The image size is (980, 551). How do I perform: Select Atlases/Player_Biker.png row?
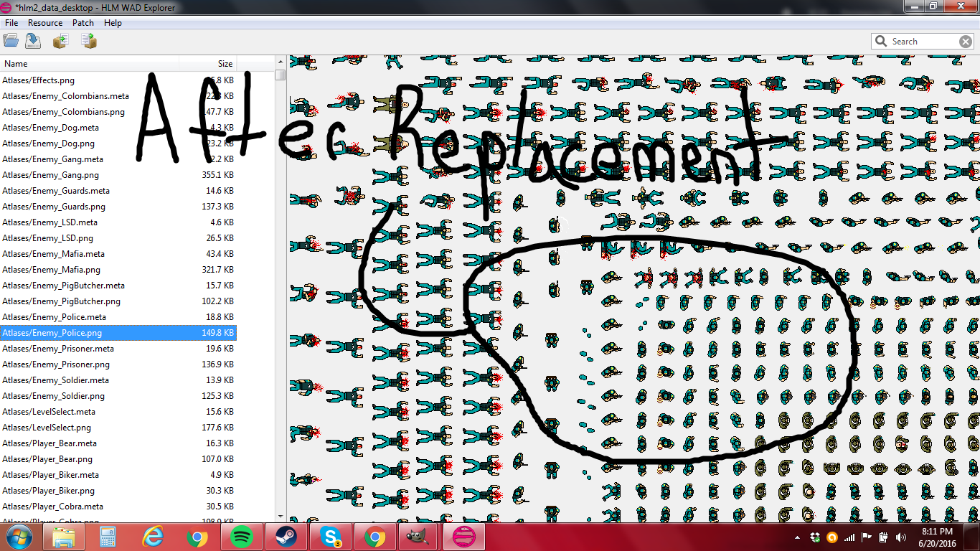click(x=118, y=491)
